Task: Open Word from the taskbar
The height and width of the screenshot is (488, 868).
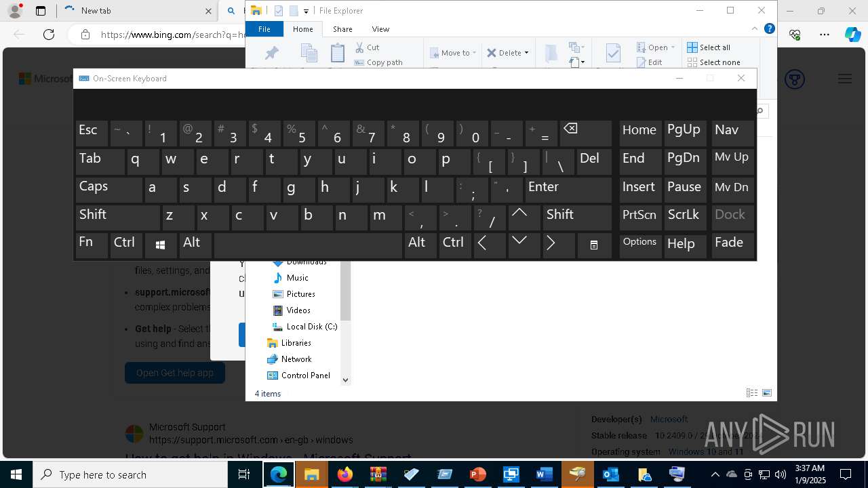Action: [545, 474]
